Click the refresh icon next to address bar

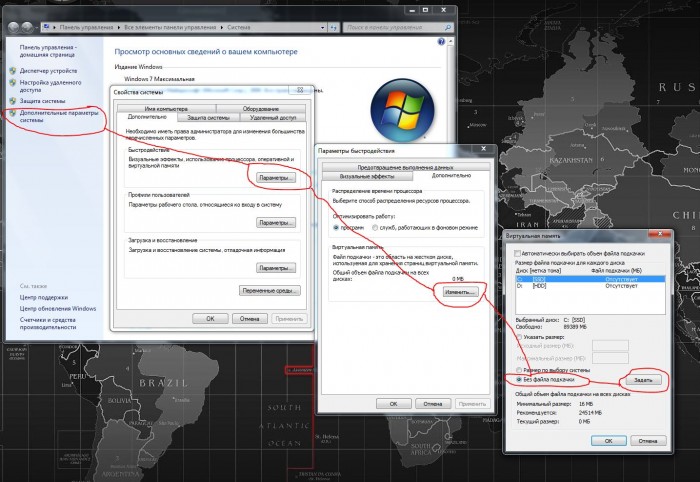333,27
